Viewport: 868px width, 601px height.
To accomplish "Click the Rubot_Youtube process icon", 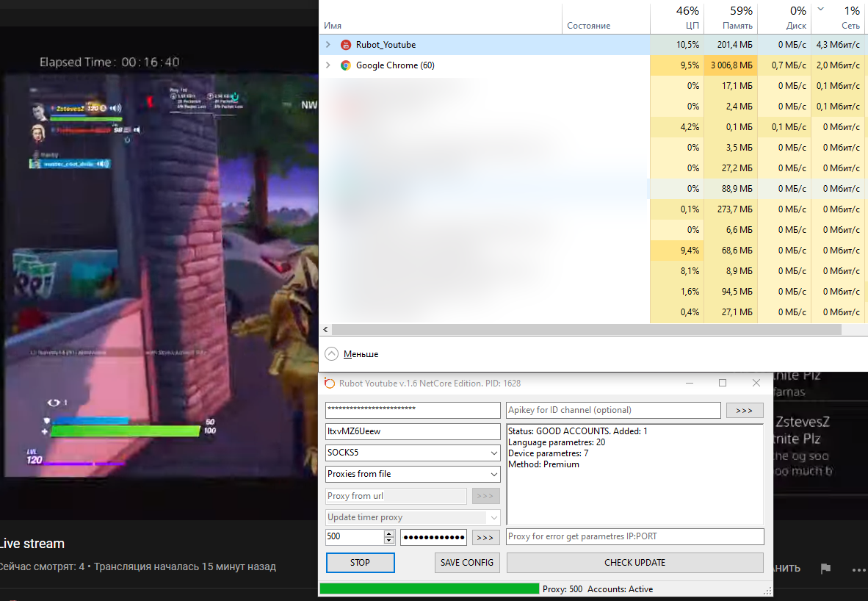I will [x=346, y=45].
